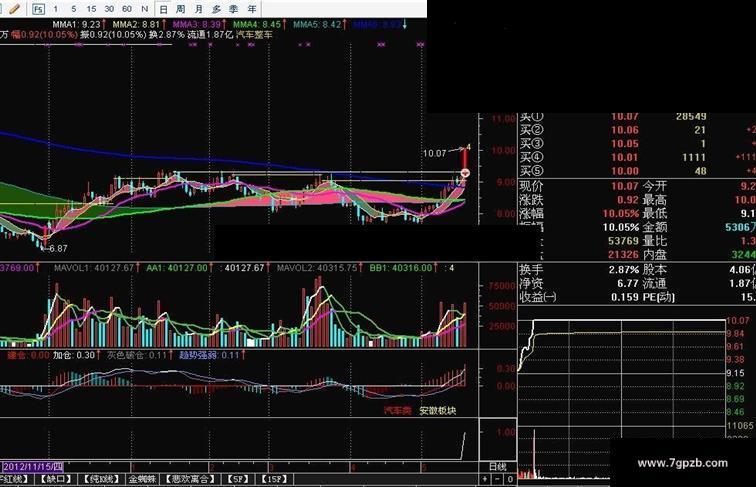This screenshot has width=756, height=487.
Task: Click the 2012/11/15/四 date box
Action: click(x=33, y=467)
